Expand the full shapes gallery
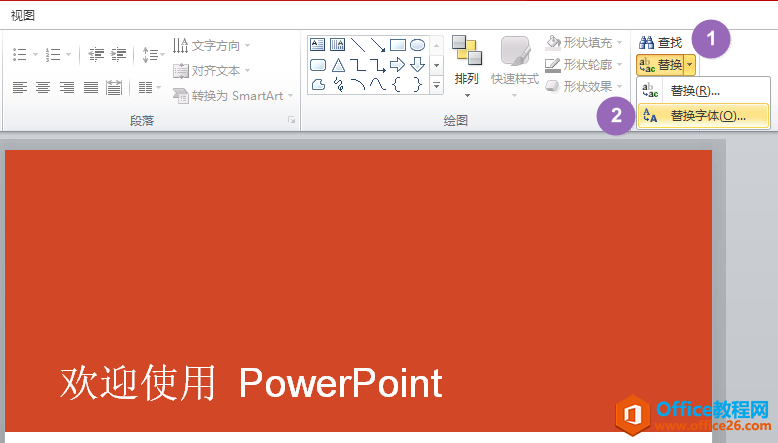Image resolution: width=778 pixels, height=443 pixels. pyautogui.click(x=436, y=85)
